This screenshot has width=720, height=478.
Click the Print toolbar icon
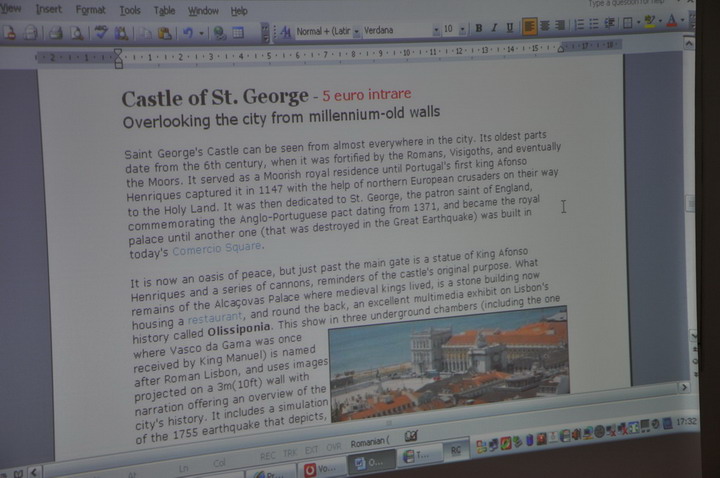(56, 33)
